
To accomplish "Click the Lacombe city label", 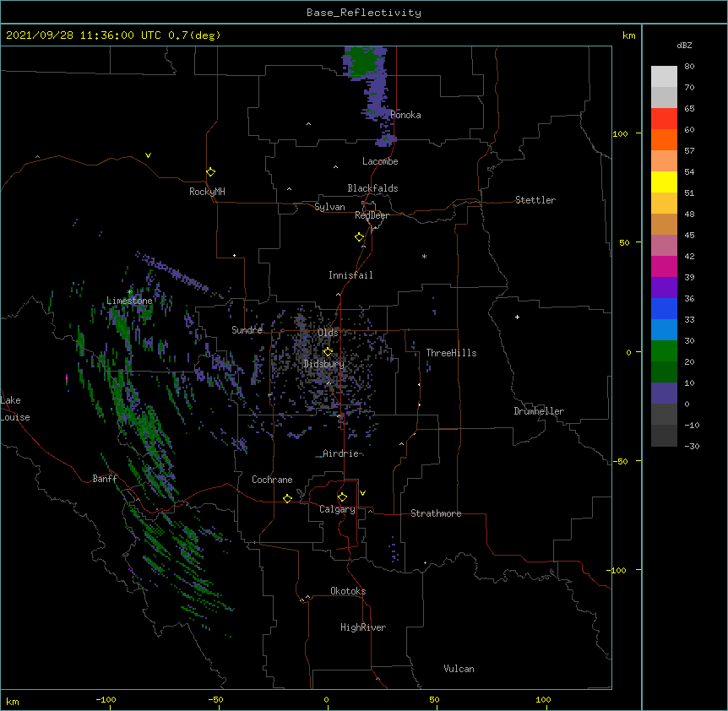I will [380, 161].
